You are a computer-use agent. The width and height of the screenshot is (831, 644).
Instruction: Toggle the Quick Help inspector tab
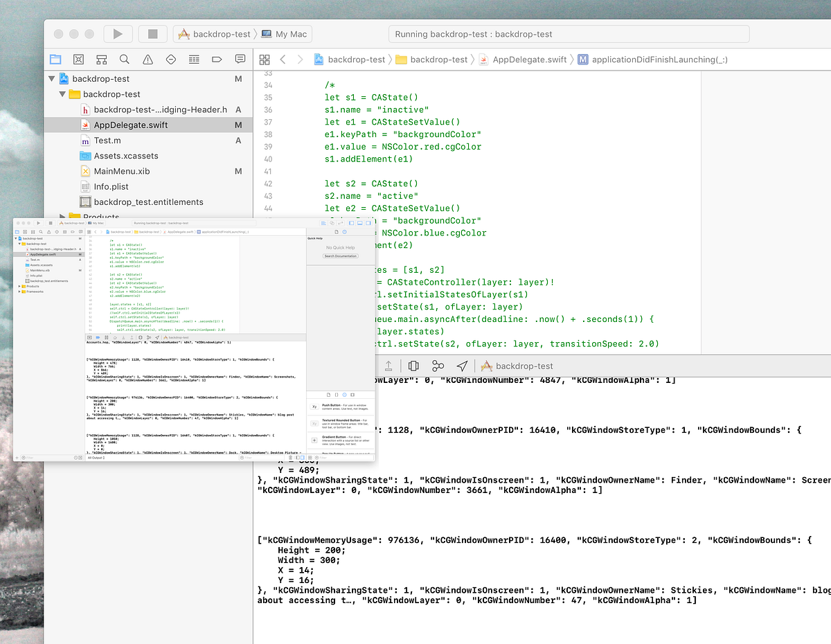click(346, 231)
